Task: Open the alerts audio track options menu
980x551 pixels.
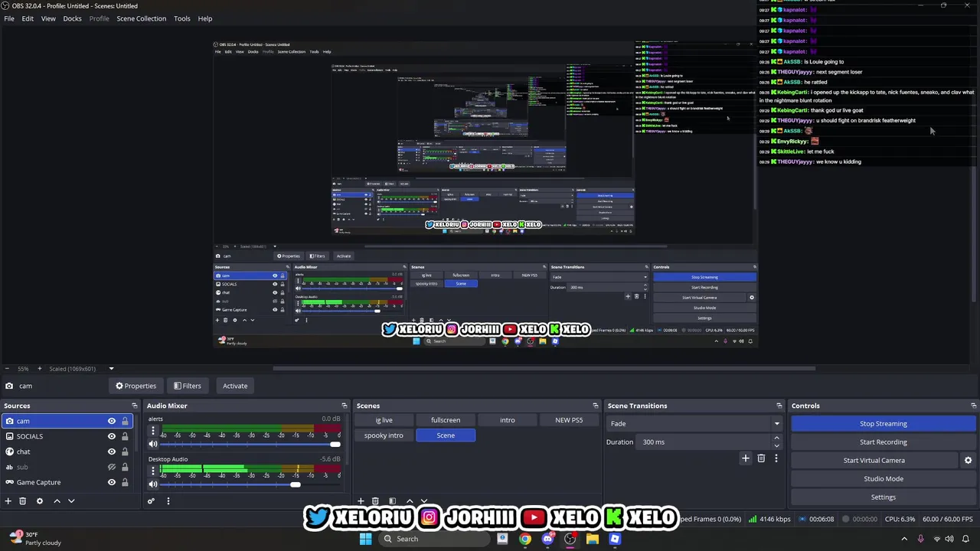Action: (153, 431)
